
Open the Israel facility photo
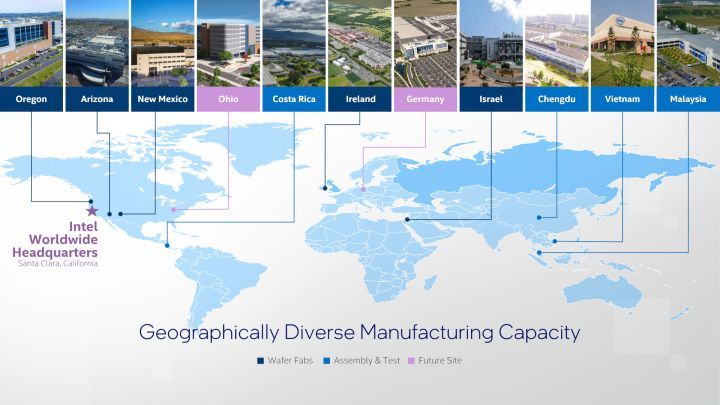pyautogui.click(x=491, y=43)
